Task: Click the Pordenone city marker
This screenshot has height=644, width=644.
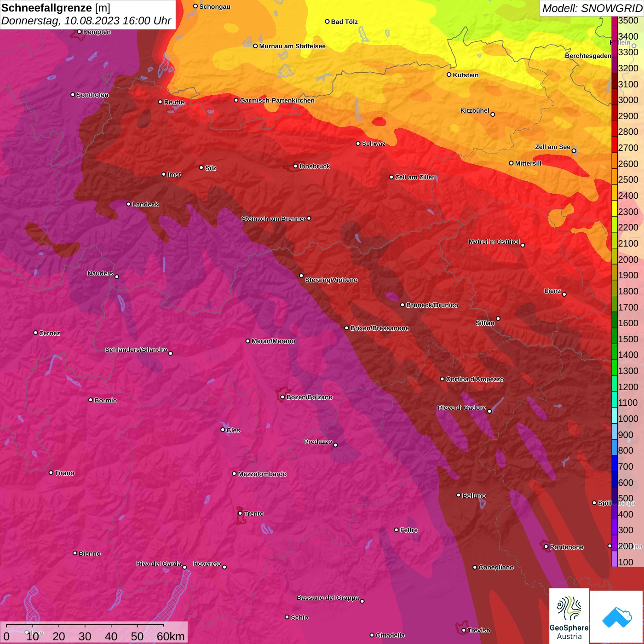Action: [x=546, y=546]
